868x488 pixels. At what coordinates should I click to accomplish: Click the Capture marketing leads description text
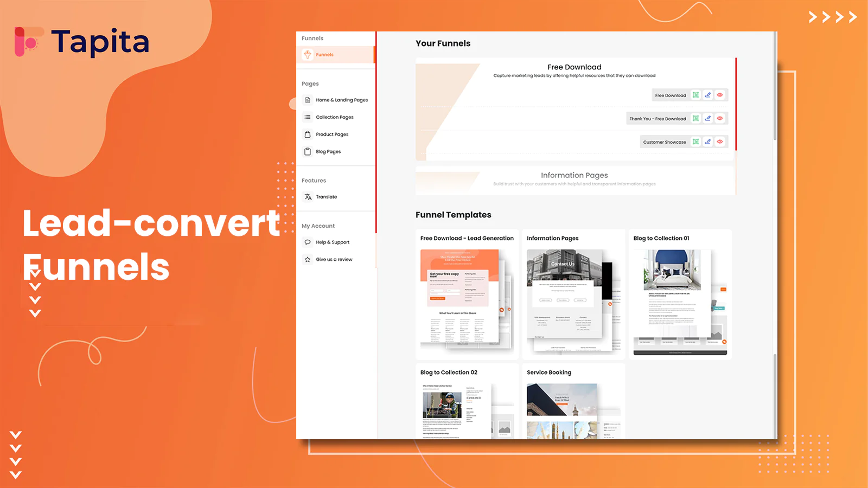[575, 76]
